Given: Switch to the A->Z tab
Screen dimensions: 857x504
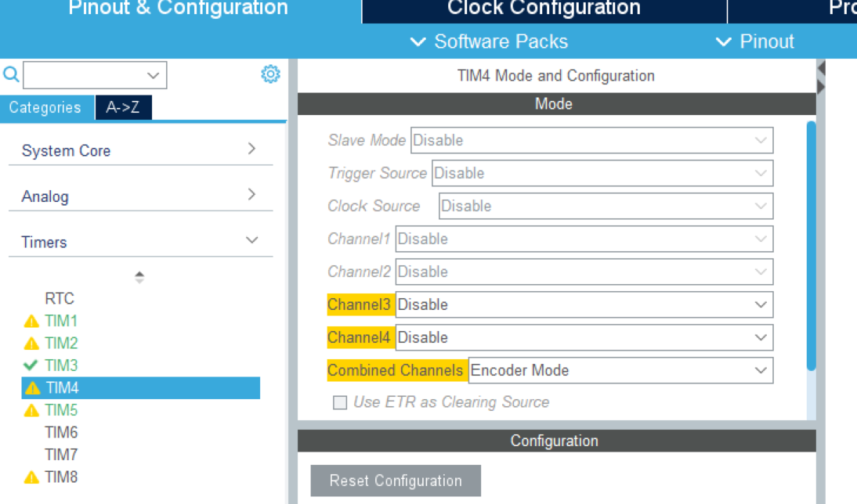Looking at the screenshot, I should click(123, 108).
